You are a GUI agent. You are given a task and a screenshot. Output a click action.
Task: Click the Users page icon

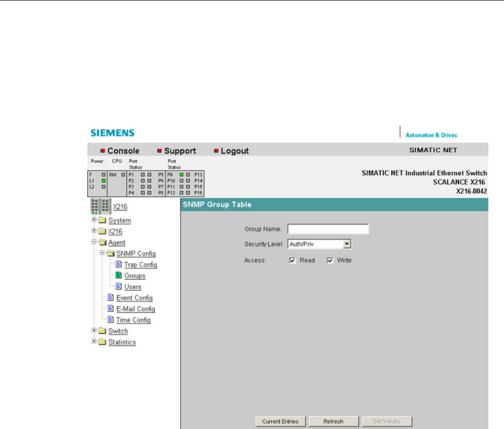[x=119, y=286]
